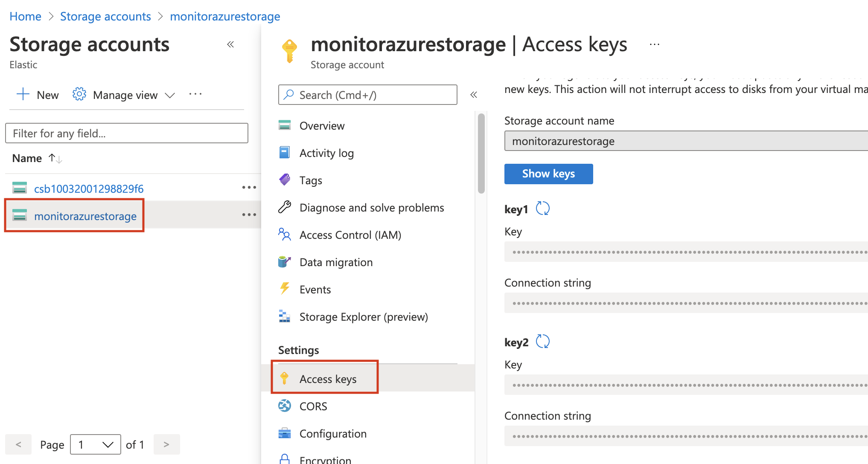This screenshot has height=464, width=868.
Task: Collapse the Storage accounts pane
Action: [x=230, y=44]
